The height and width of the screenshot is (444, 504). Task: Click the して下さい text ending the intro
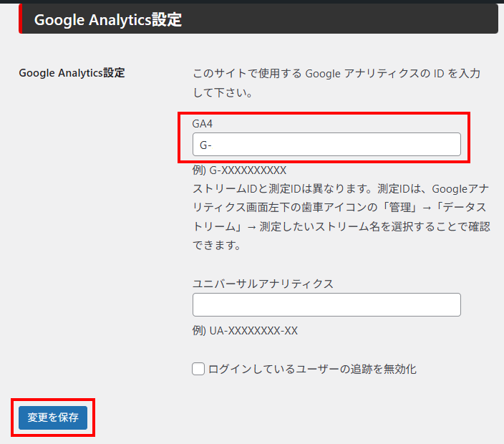[222, 93]
